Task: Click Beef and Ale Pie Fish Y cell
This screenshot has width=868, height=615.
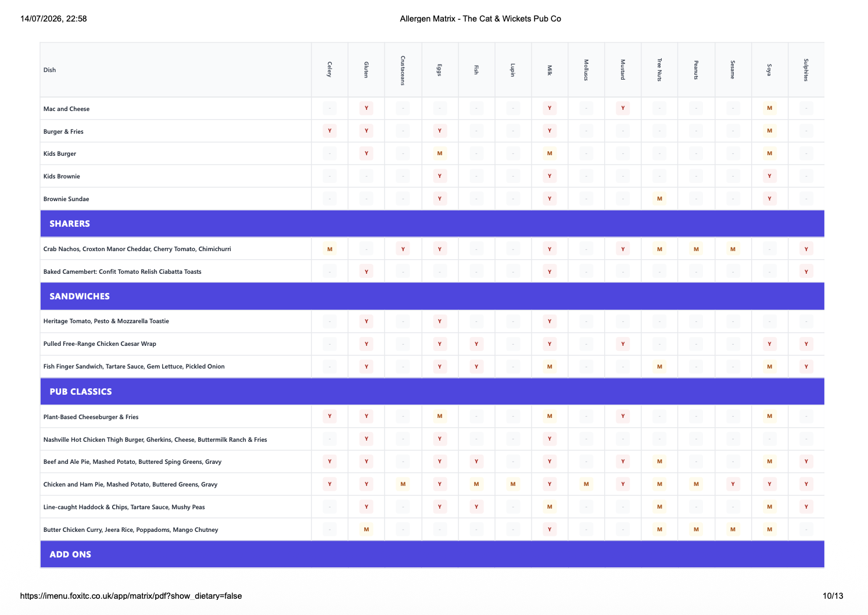Action: [476, 462]
